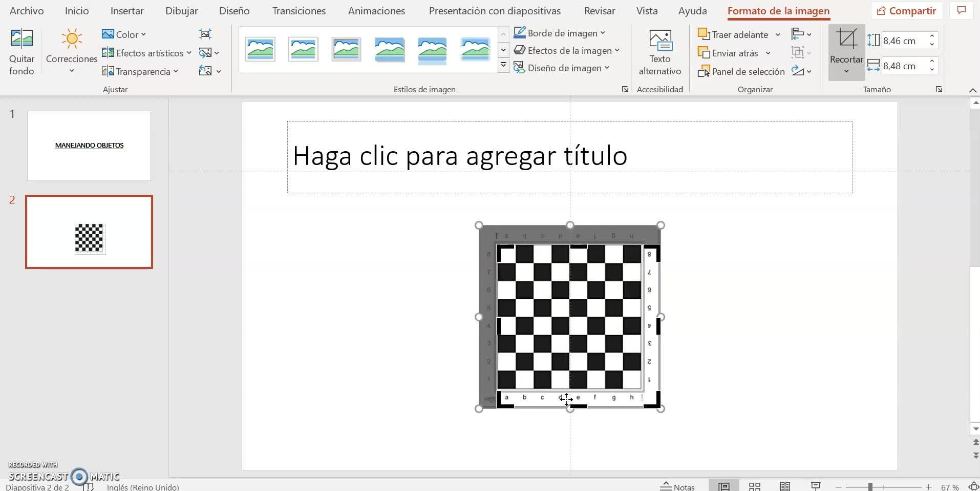Open the Correcciones brightness menu
The height and width of the screenshot is (491, 980).
coord(72,52)
